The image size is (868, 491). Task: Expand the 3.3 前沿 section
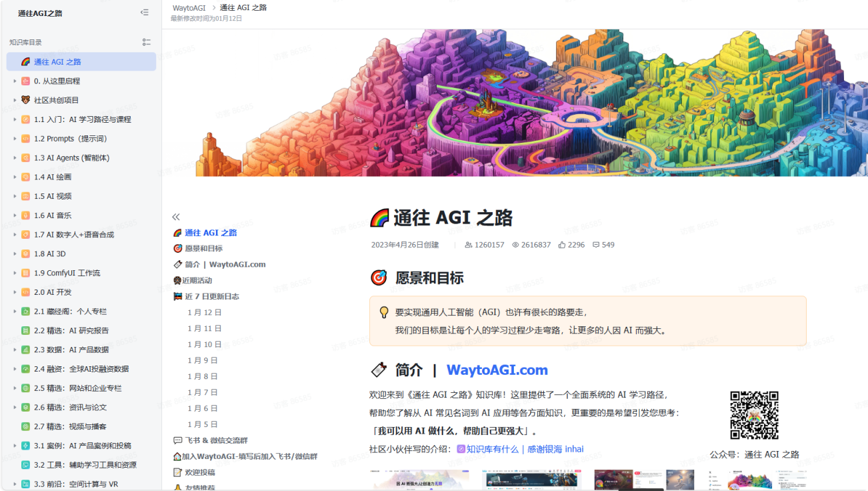pyautogui.click(x=16, y=483)
